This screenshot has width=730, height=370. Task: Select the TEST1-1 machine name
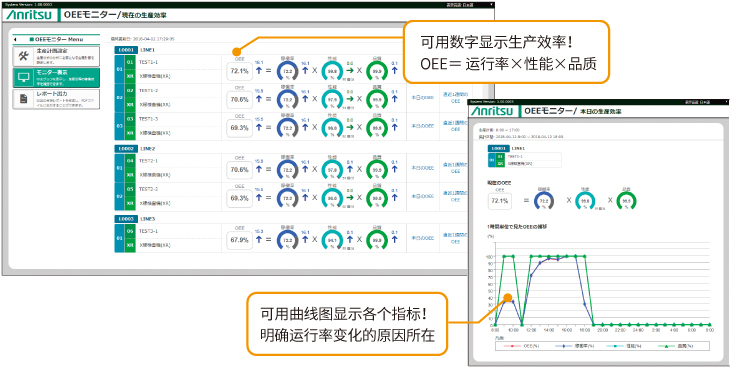pyautogui.click(x=149, y=61)
